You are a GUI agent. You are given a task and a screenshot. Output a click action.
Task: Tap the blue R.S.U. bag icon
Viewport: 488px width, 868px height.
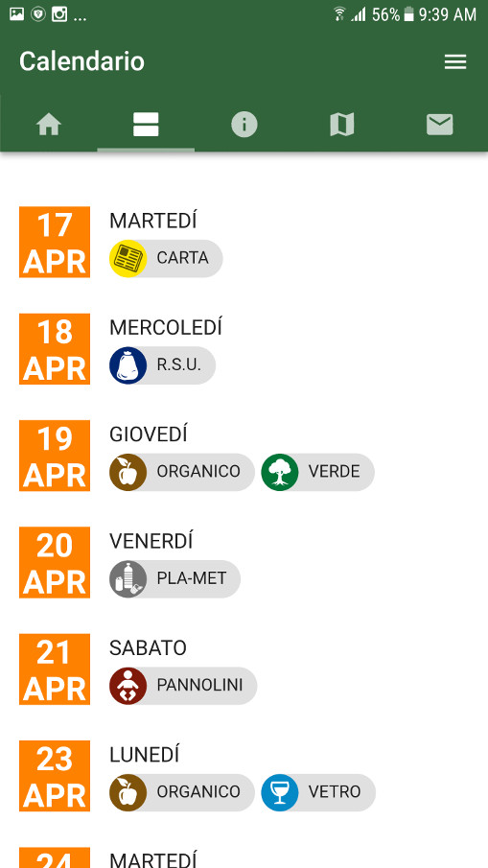(128, 365)
